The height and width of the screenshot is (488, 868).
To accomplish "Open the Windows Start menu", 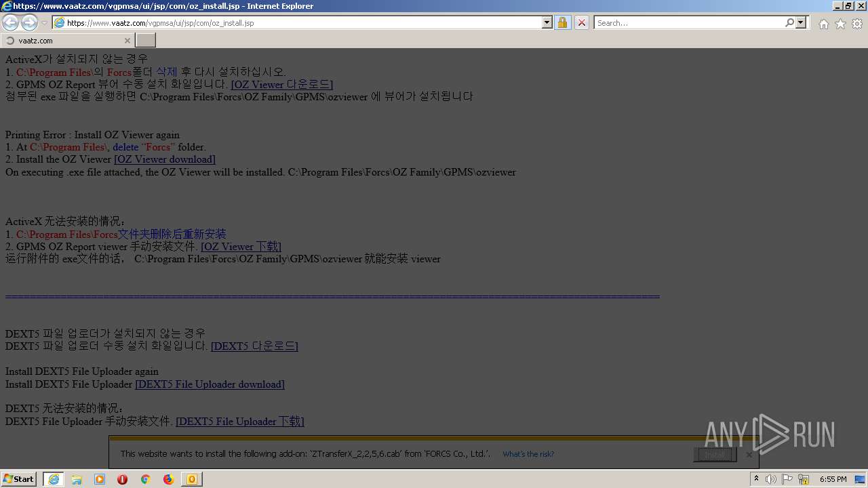I will tap(18, 479).
